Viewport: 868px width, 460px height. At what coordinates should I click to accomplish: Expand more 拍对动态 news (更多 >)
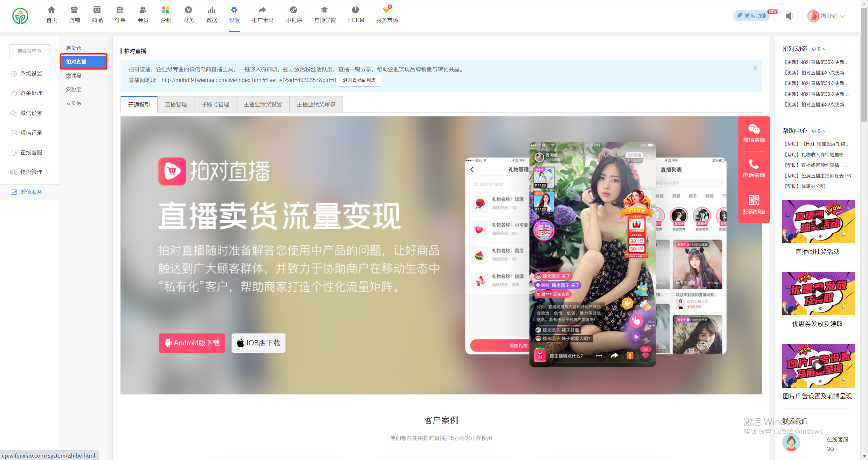818,49
